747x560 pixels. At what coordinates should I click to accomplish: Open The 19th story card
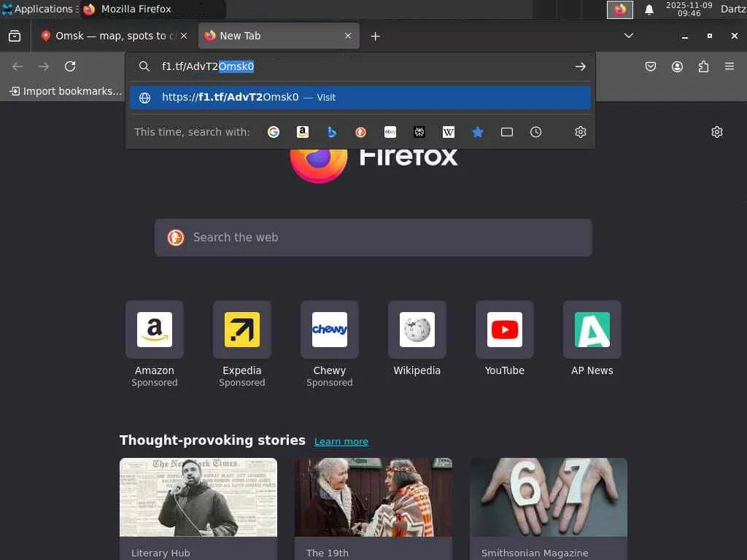pos(373,508)
